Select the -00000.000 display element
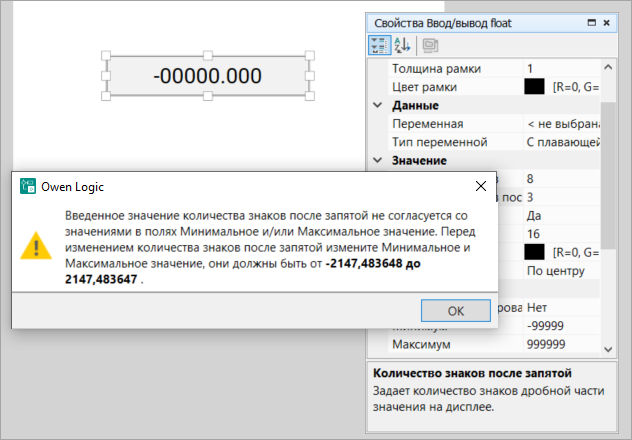The image size is (632, 440). point(207,75)
